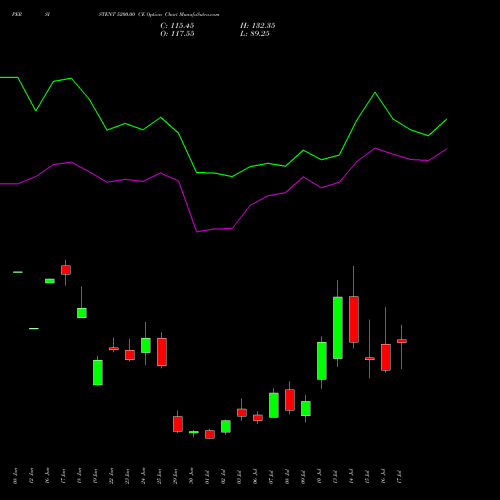Viewport: 500px width, 500px height.
Task: Click the tall red candle with the highest upper wick
Action: (354, 319)
